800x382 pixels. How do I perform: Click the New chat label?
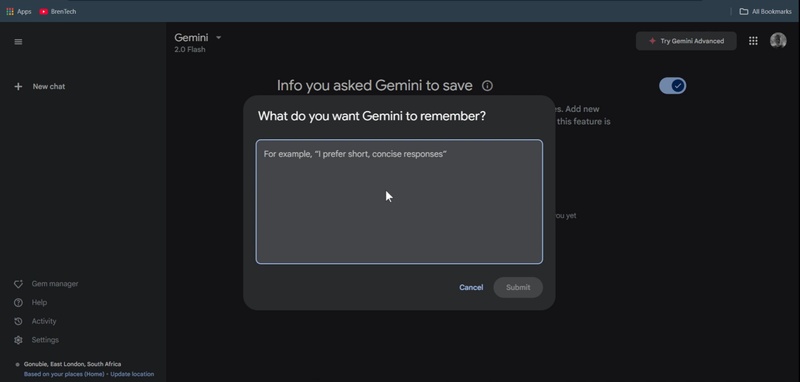coord(49,87)
